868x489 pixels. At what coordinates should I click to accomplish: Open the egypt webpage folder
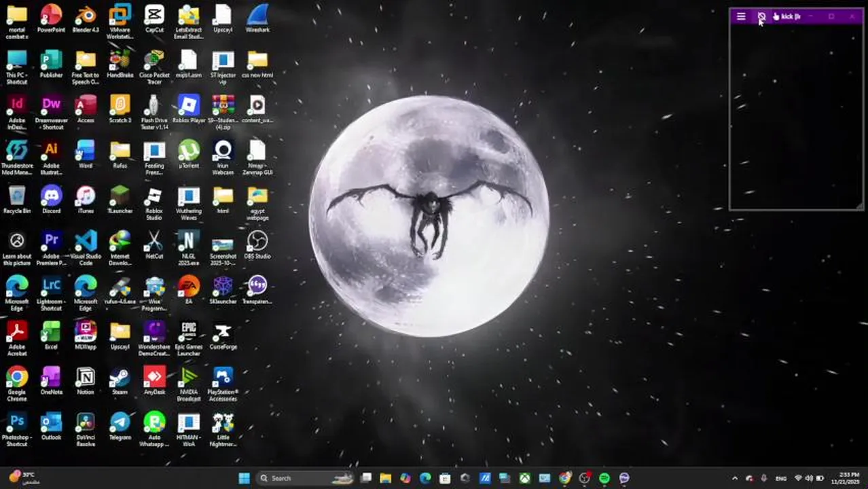(257, 202)
